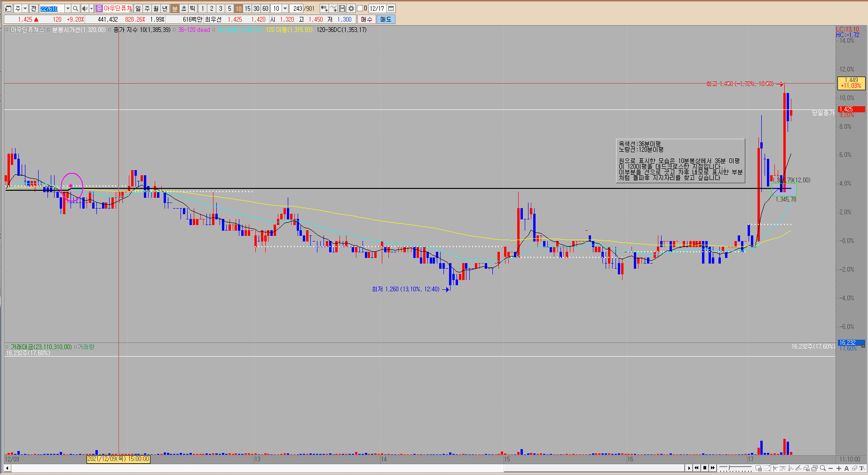The height and width of the screenshot is (475, 868).
Task: Click the save chart floppy disk icon
Action: (x=342, y=8)
